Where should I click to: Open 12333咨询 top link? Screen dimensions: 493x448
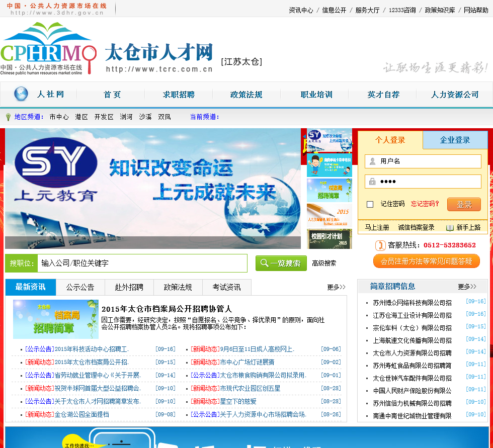point(402,10)
